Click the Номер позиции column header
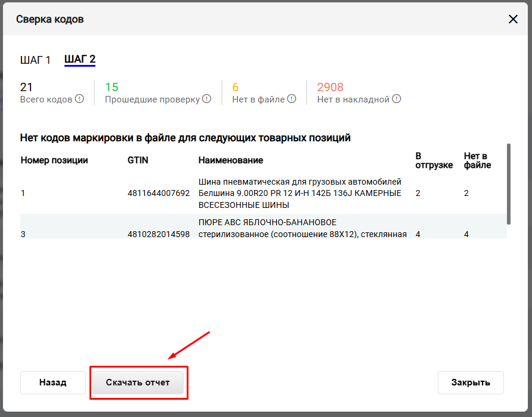 pos(54,160)
